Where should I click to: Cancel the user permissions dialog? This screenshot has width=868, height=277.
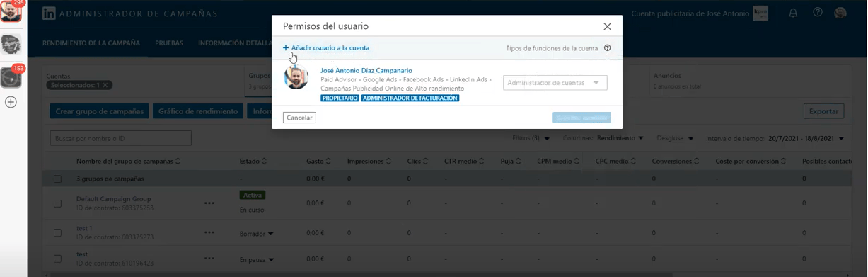click(x=299, y=118)
